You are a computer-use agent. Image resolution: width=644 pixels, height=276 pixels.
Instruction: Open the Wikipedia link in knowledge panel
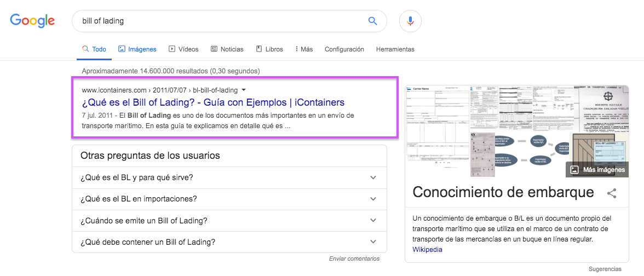coord(427,249)
